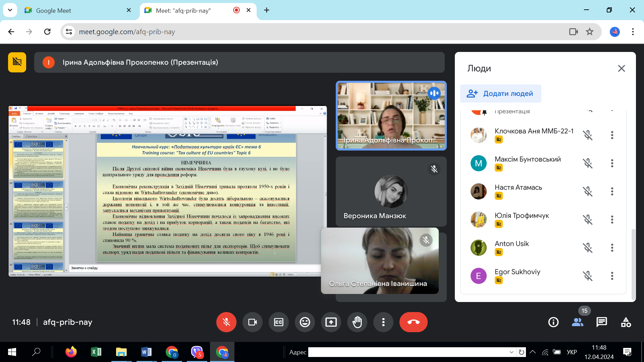
Task: Turn on microphone in the call bar
Action: (x=226, y=322)
